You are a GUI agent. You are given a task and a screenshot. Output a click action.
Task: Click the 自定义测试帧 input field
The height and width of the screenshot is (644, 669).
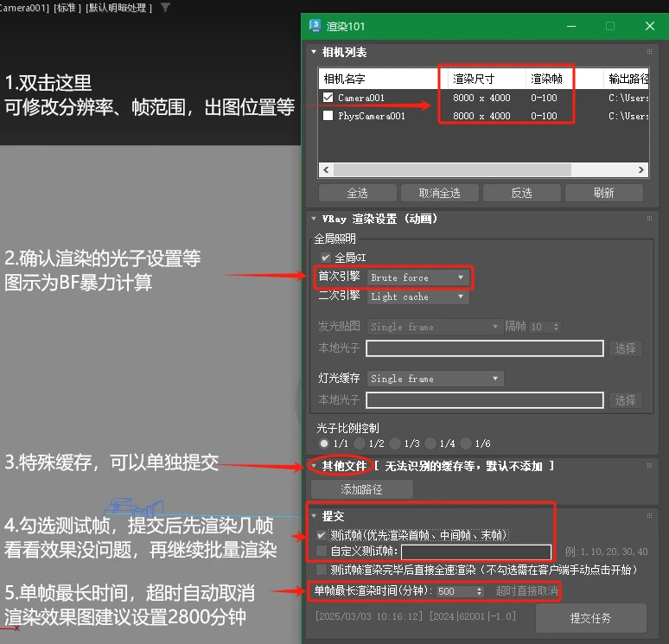click(476, 552)
